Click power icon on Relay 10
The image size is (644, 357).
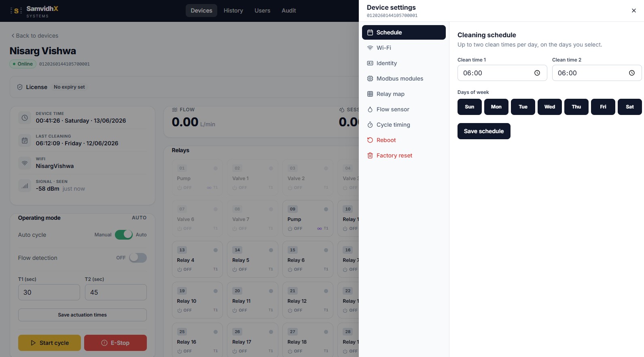click(x=179, y=310)
